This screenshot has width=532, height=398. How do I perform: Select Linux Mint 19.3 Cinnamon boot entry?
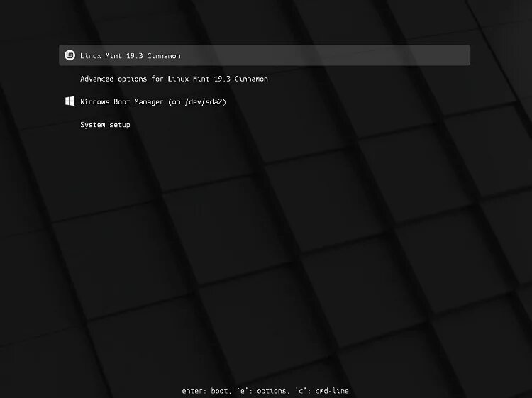click(x=265, y=55)
